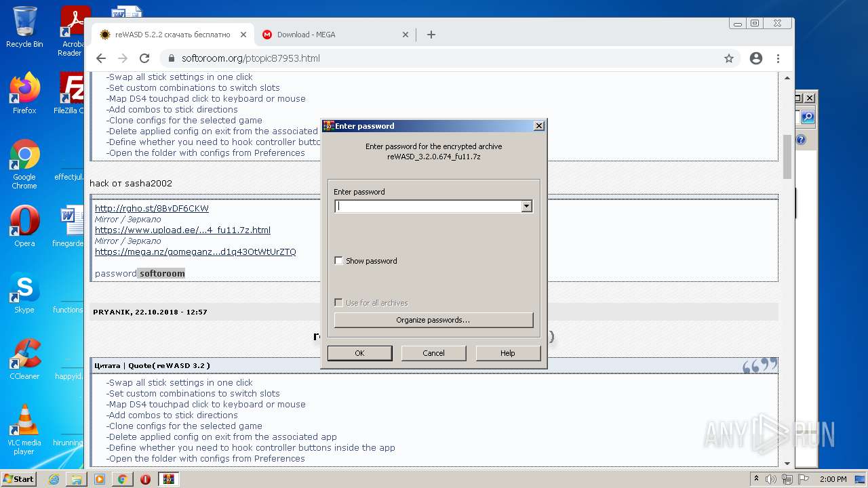Screen dimensions: 868x488
Task: Close the reWASD 5.2.2 tab
Action: 243,35
